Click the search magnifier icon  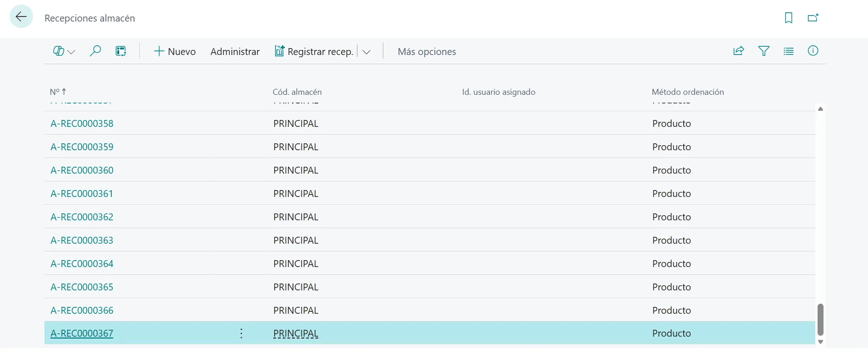(x=95, y=51)
